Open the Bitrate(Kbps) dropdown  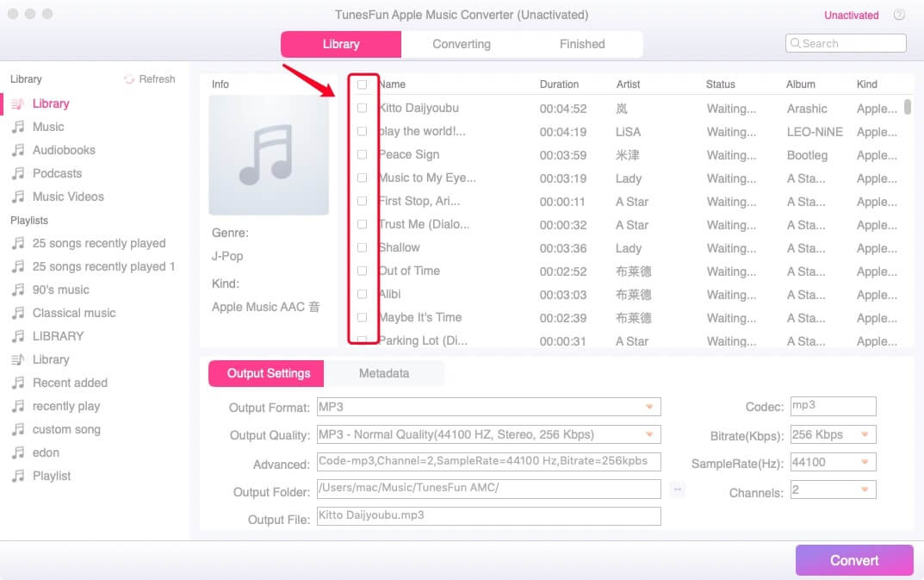(834, 434)
